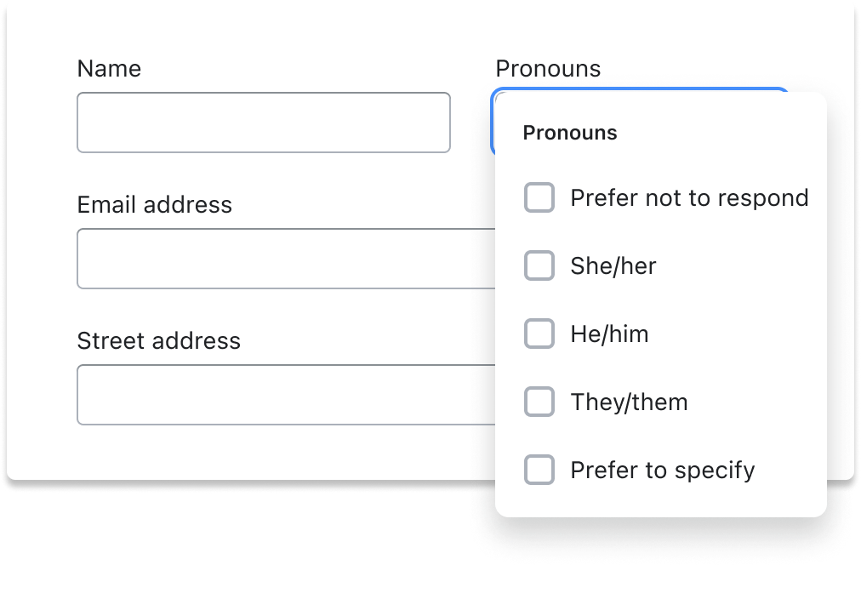The image size is (861, 616).
Task: Tick the She/her checkbox
Action: click(x=539, y=265)
